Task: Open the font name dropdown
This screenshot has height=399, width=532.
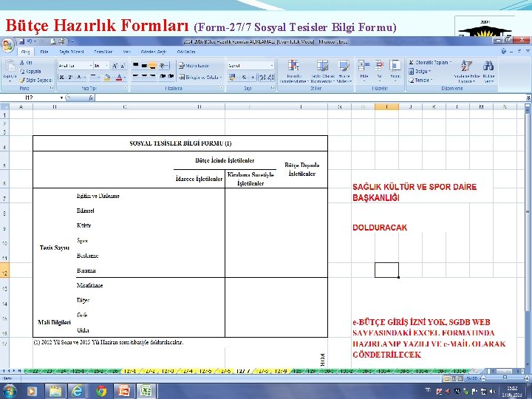Action: click(91, 66)
